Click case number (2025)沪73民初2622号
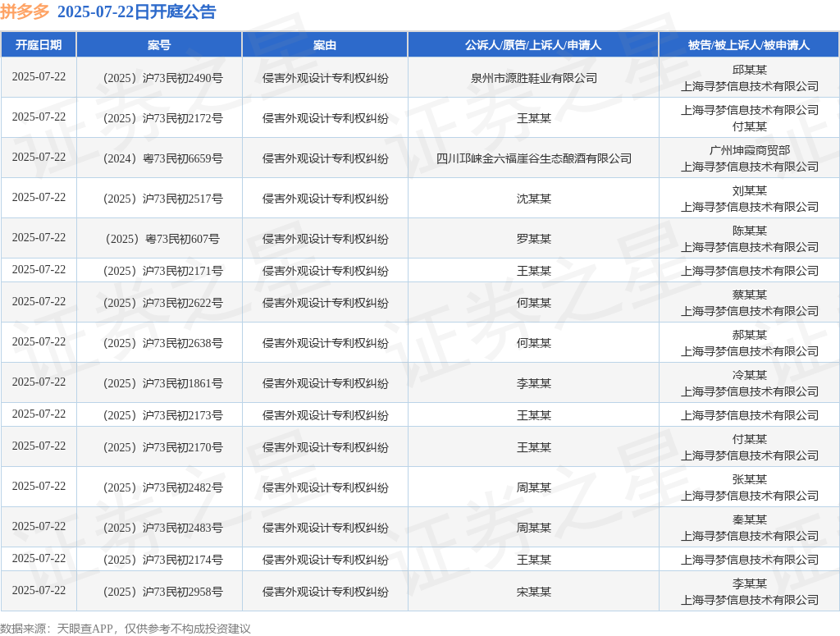840x636 pixels. click(163, 304)
